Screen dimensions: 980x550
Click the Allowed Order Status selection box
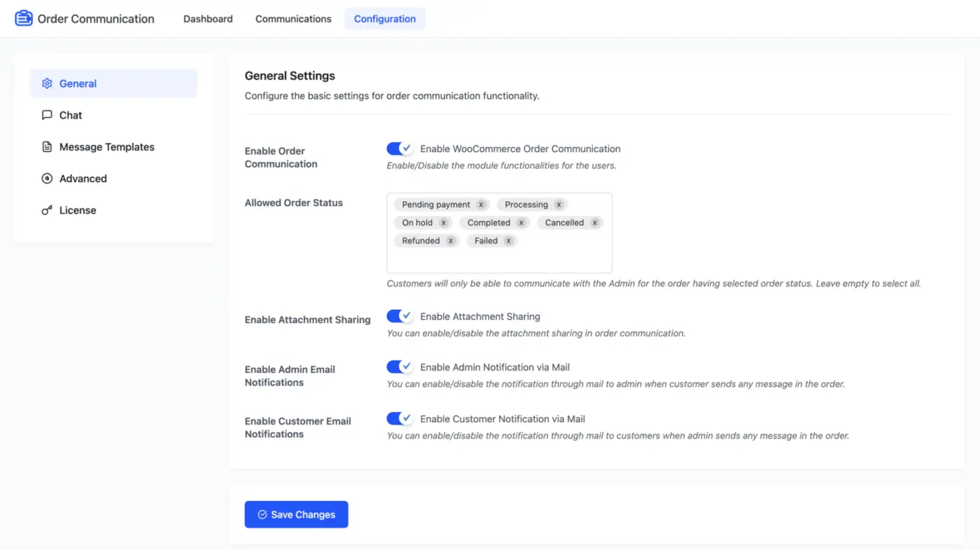point(499,259)
